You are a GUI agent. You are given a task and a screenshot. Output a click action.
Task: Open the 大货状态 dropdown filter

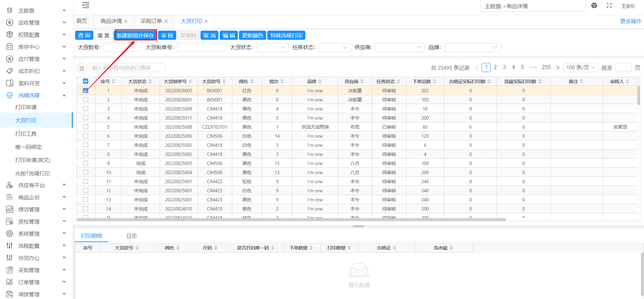[272, 48]
